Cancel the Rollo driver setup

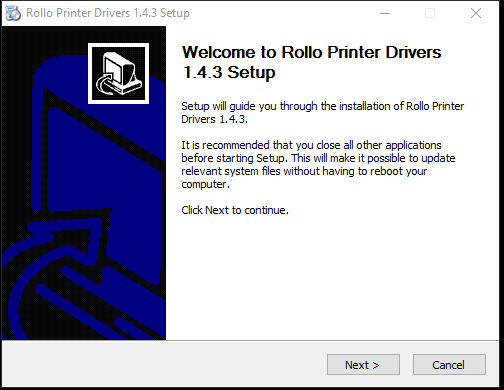(449, 365)
